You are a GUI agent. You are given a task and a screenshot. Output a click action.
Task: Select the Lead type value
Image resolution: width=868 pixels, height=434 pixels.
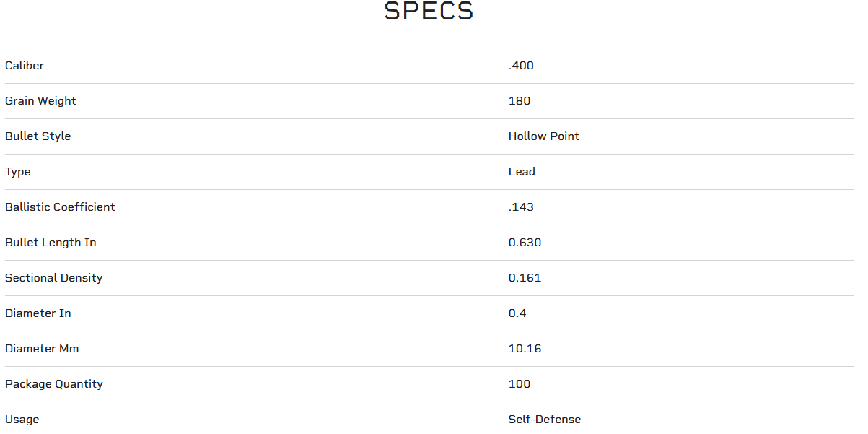522,172
